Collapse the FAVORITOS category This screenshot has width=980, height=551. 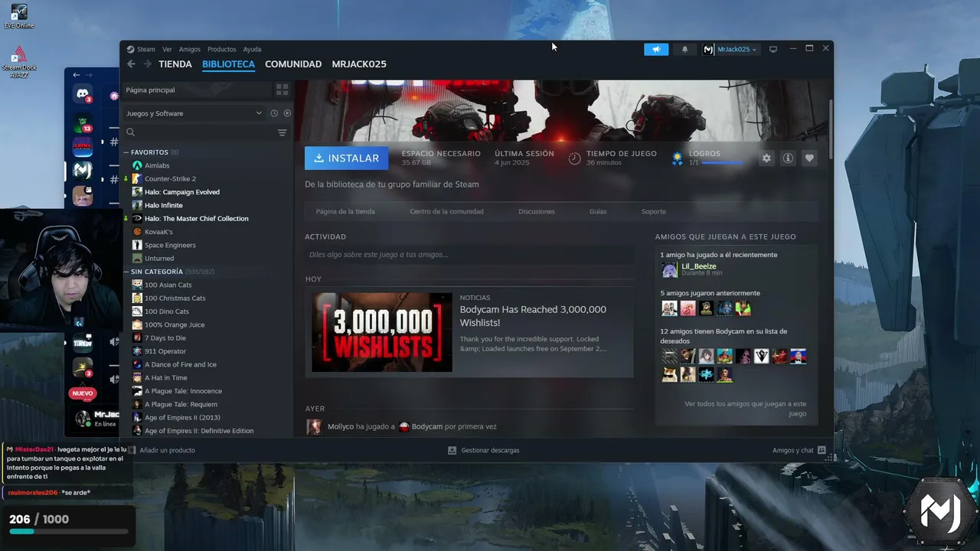(x=126, y=152)
